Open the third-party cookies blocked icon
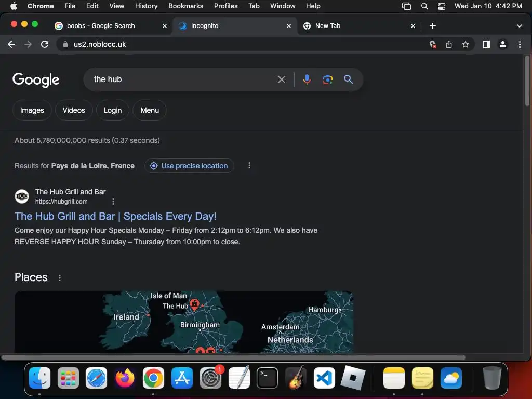532x399 pixels. tap(432, 44)
